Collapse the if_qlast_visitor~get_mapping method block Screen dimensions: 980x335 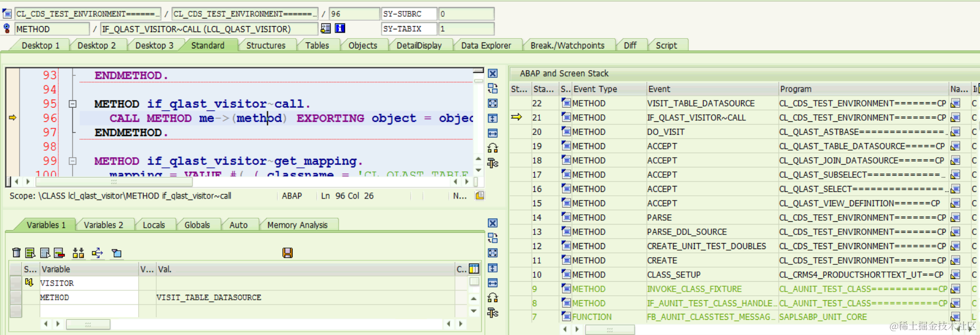coord(72,161)
